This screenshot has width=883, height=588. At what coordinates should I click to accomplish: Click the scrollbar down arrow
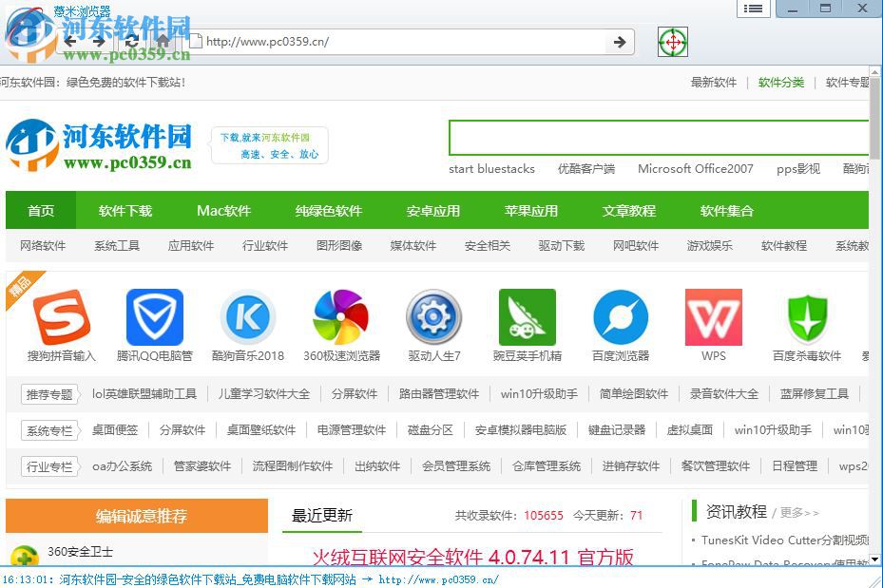click(874, 560)
